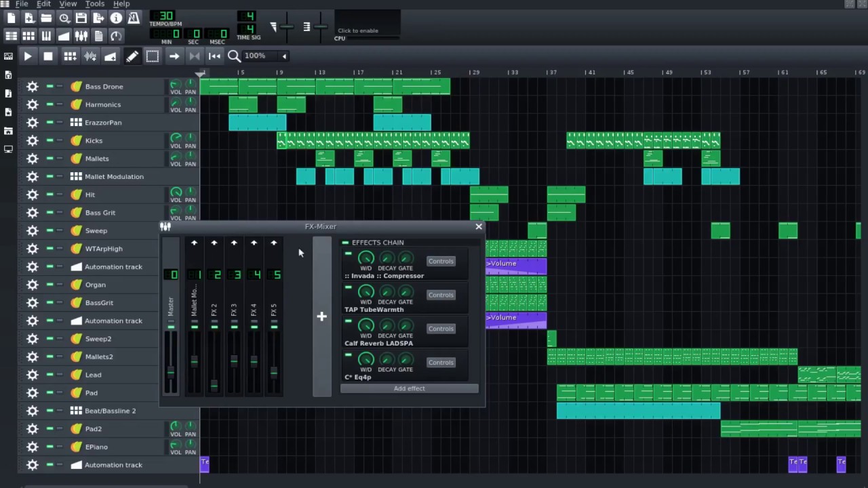Screen dimensions: 868x488
Task: Open Hit track gear menu
Action: point(32,195)
